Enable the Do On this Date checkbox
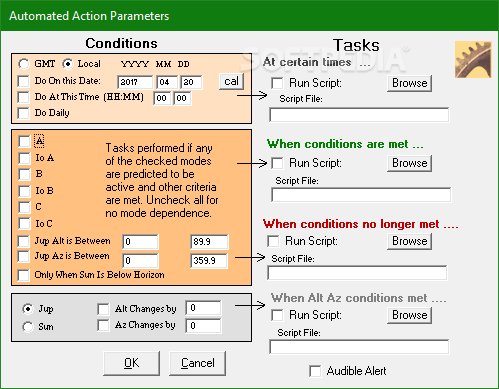Viewport: 499px width, 389px height. [x=23, y=81]
